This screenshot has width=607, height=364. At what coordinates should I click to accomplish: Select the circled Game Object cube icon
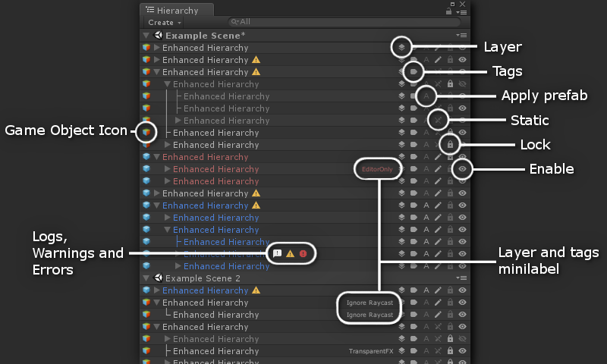[146, 133]
